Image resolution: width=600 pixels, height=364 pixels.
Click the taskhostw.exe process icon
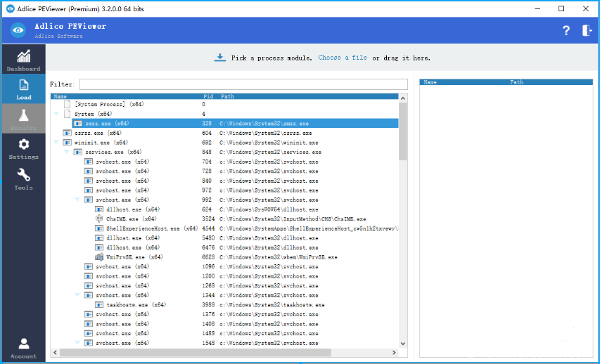point(99,305)
